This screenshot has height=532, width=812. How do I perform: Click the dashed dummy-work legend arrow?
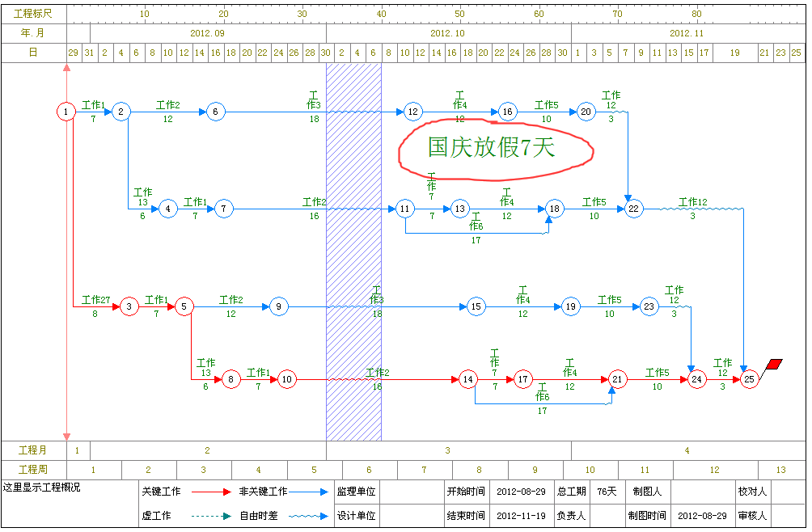(x=211, y=516)
